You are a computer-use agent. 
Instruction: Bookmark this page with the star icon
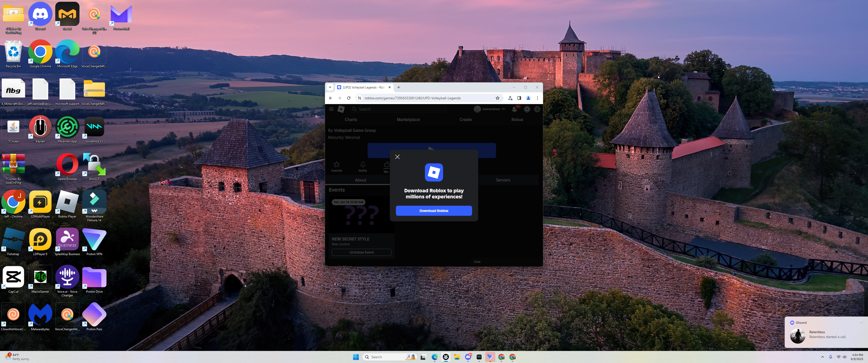497,98
